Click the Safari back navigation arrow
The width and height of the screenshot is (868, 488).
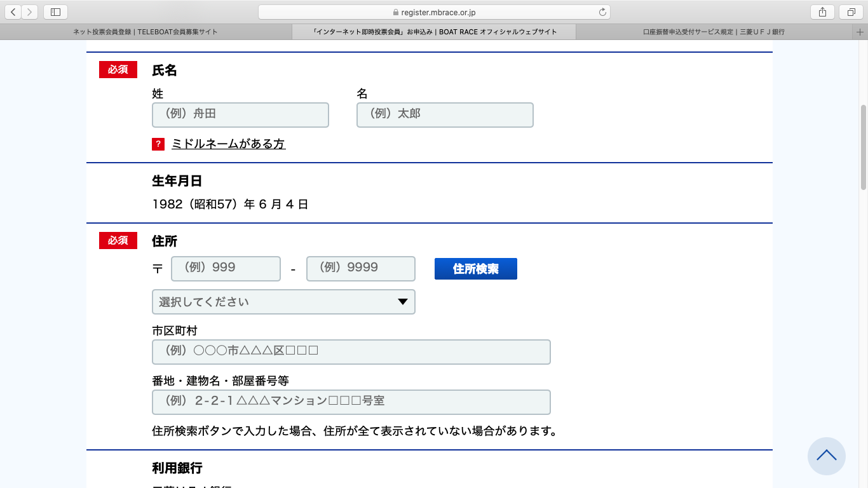click(13, 11)
